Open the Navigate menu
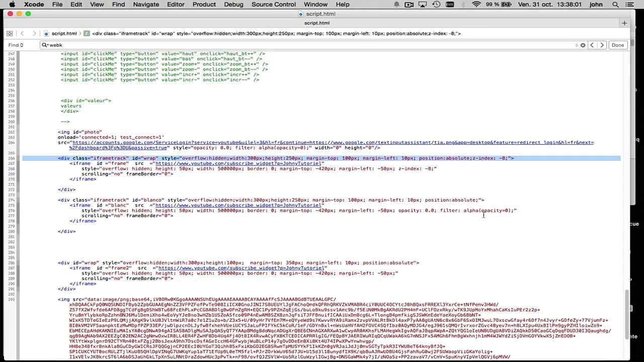Viewport: 644px width, 362px height. click(x=146, y=5)
